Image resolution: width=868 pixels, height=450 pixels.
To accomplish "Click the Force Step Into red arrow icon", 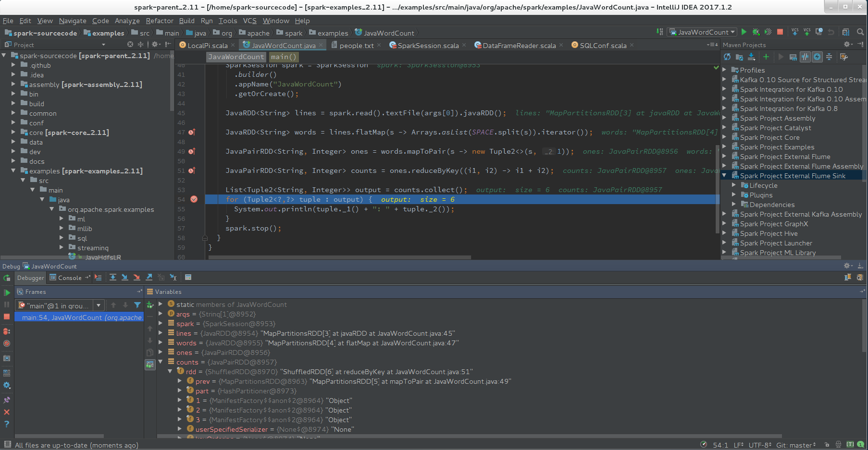I will (x=137, y=278).
